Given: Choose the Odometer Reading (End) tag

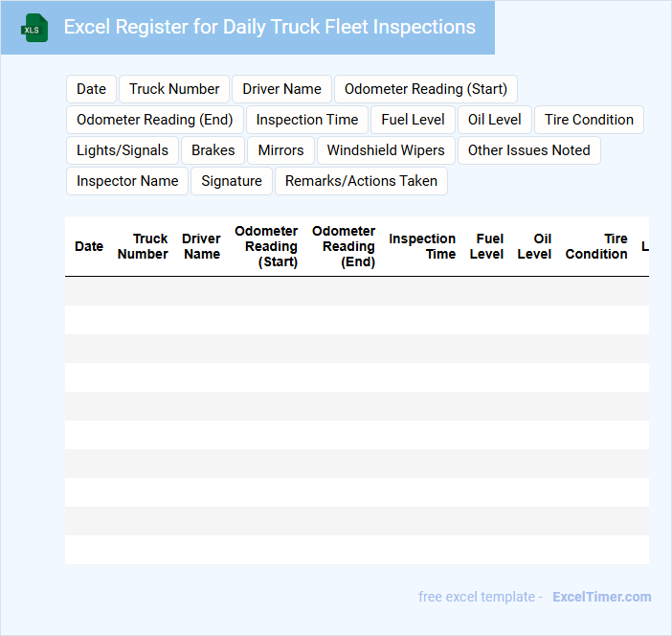Looking at the screenshot, I should point(155,120).
